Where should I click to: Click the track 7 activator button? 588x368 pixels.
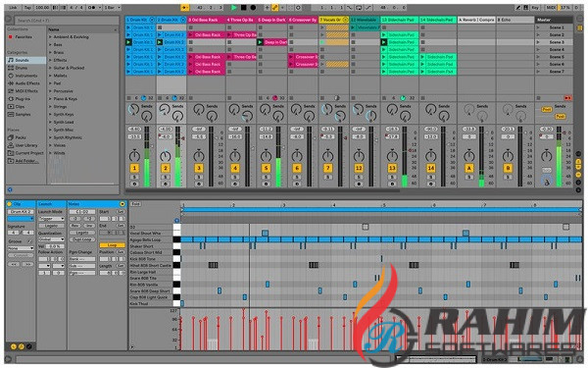click(x=327, y=168)
